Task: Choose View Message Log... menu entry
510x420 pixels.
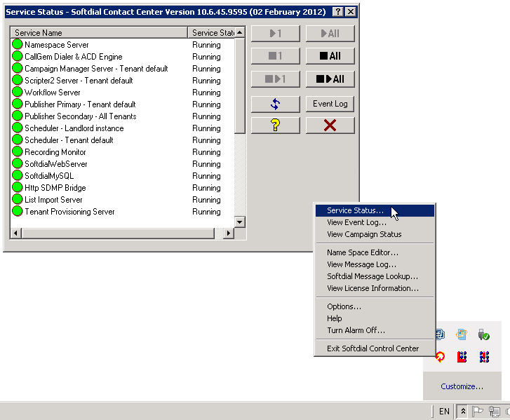Action: 375,264
